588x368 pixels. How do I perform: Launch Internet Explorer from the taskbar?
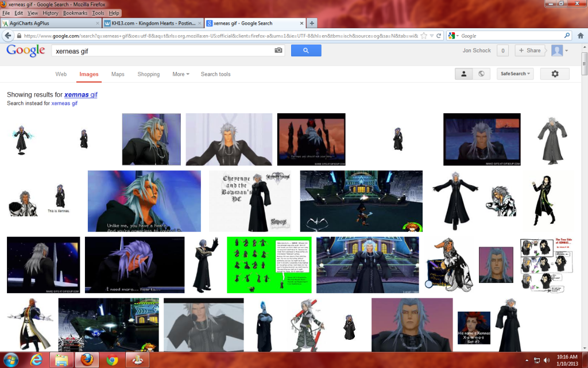(x=36, y=360)
